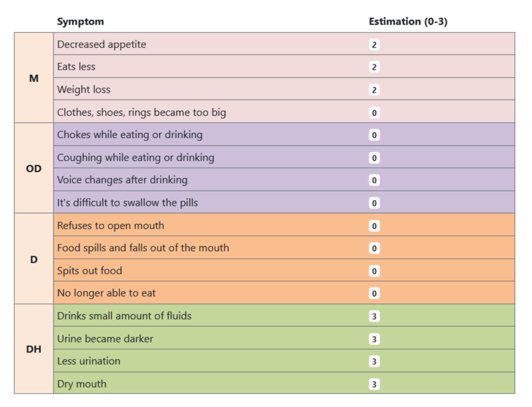Click the DH category cell
532x407 pixels.
coord(34,349)
